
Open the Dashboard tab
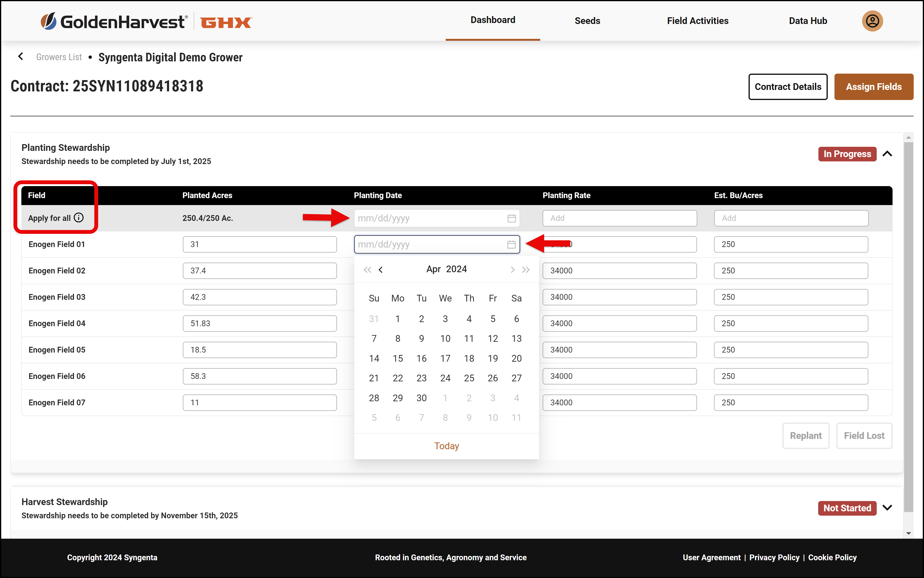pyautogui.click(x=492, y=20)
